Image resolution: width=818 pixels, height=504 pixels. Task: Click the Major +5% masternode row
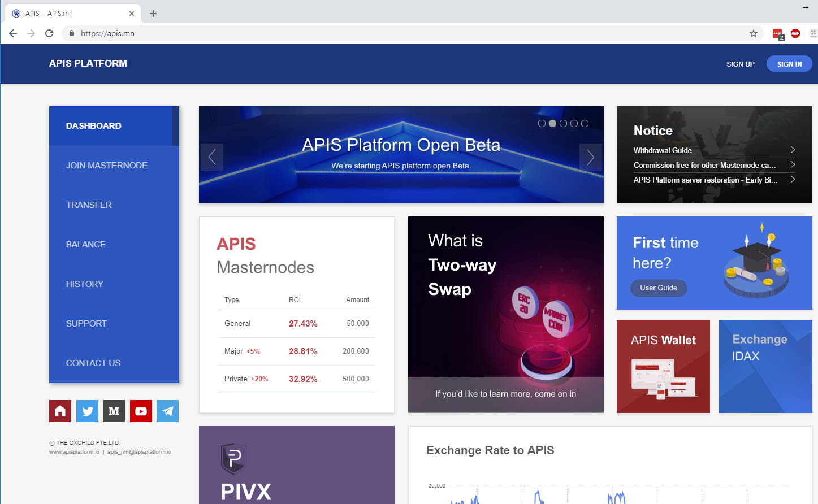tap(297, 351)
